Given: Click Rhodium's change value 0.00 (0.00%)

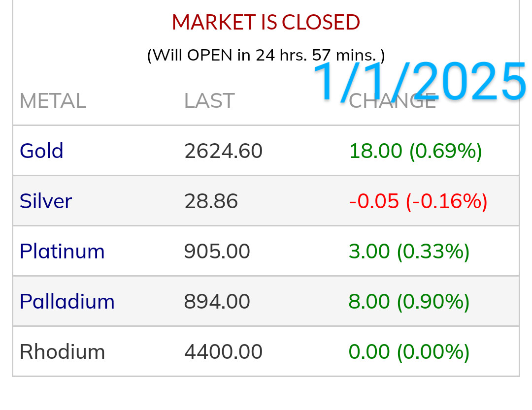Looking at the screenshot, I should click(x=409, y=351).
